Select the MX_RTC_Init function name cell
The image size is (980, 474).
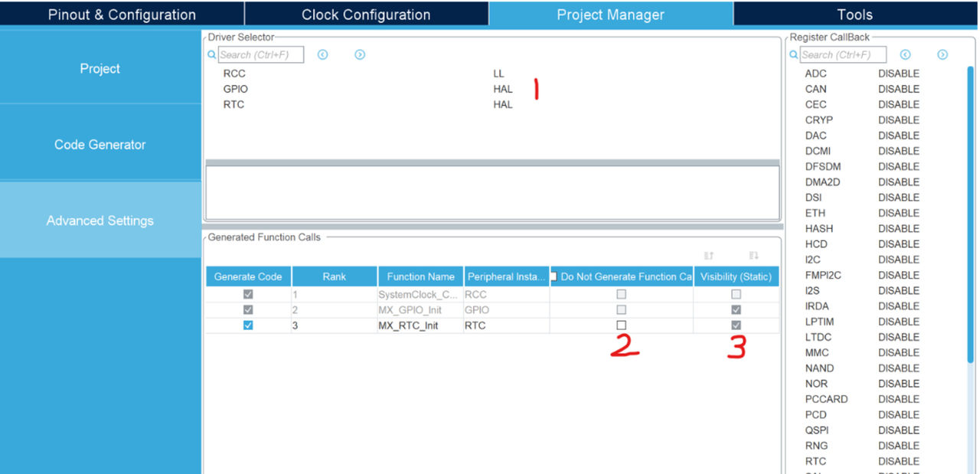click(420, 325)
